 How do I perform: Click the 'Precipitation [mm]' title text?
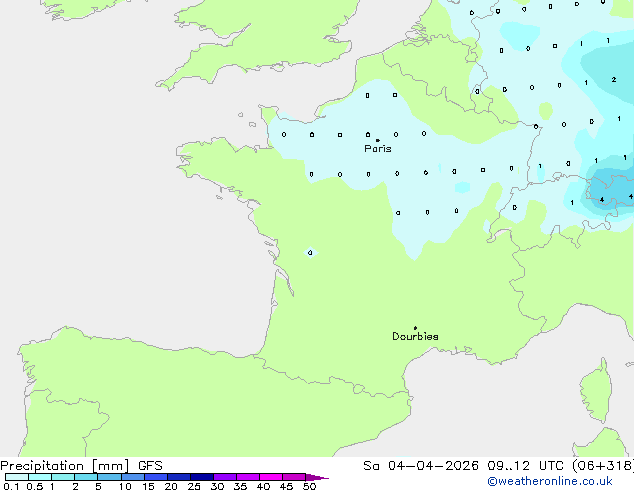click(x=65, y=466)
